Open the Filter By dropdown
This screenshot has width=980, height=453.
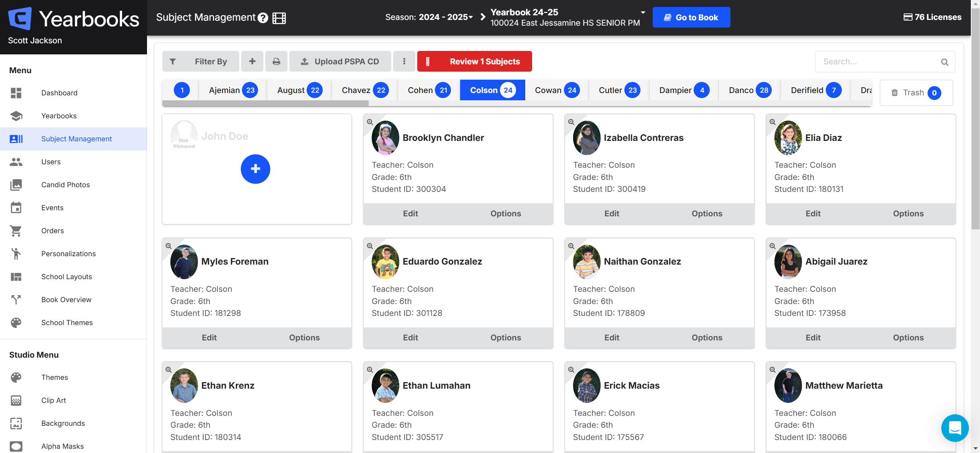click(201, 61)
